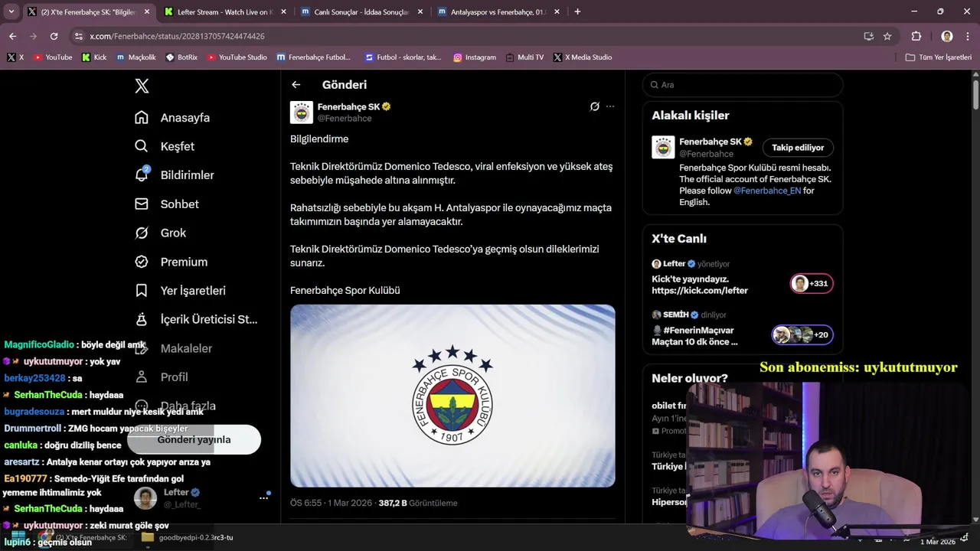
Task: Close the X'te Fenerbahçe SK tab
Action: click(x=147, y=12)
